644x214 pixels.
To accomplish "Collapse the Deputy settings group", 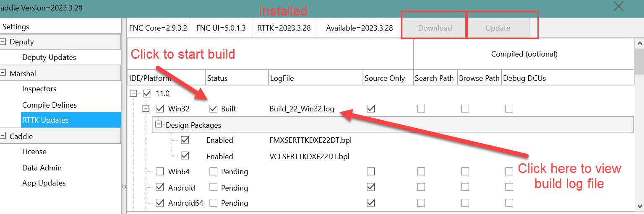I will click(3, 42).
